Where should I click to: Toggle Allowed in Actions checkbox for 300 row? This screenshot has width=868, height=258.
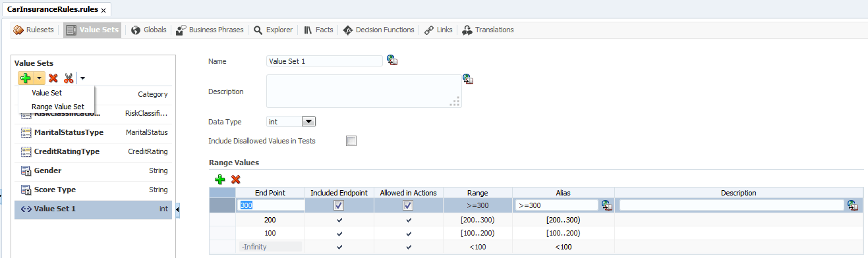pos(408,205)
